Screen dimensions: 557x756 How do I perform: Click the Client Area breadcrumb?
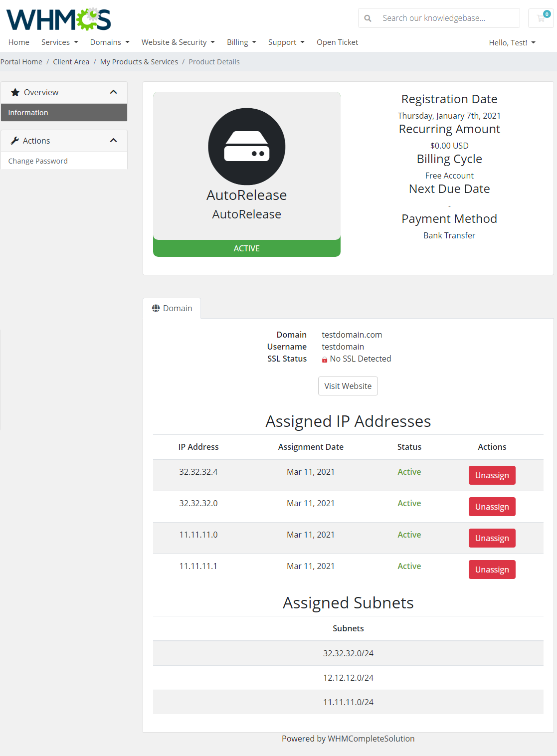pyautogui.click(x=71, y=62)
